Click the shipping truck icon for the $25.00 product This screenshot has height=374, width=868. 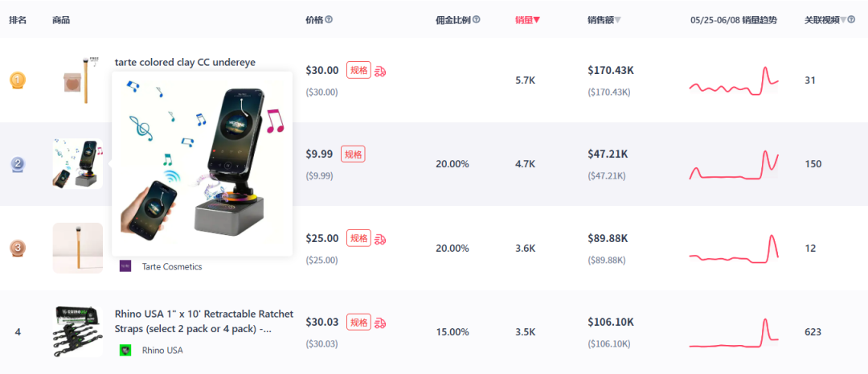pyautogui.click(x=380, y=239)
